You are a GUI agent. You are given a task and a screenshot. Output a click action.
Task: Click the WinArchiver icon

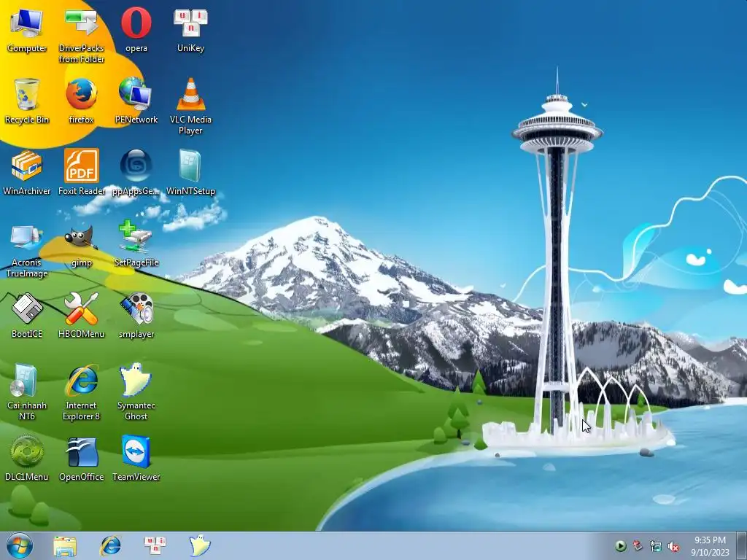pos(27,172)
